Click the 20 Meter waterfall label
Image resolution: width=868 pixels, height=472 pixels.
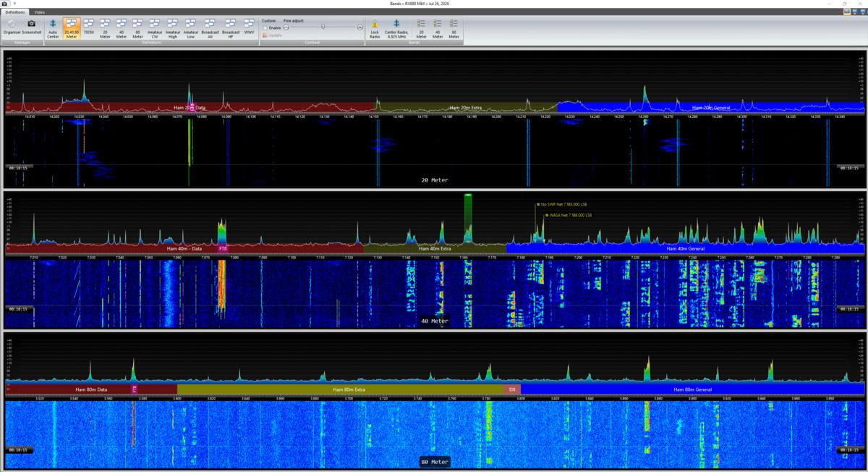click(435, 180)
